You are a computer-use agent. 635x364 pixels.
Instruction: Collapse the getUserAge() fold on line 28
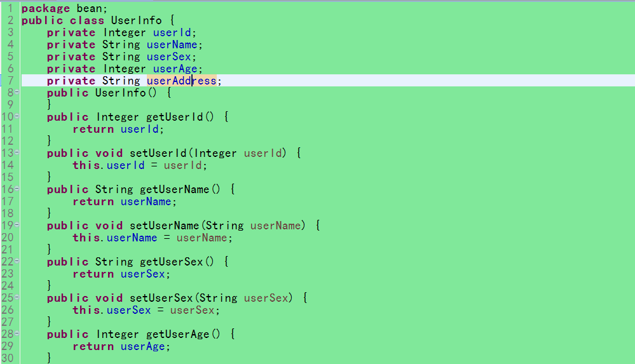click(x=17, y=334)
